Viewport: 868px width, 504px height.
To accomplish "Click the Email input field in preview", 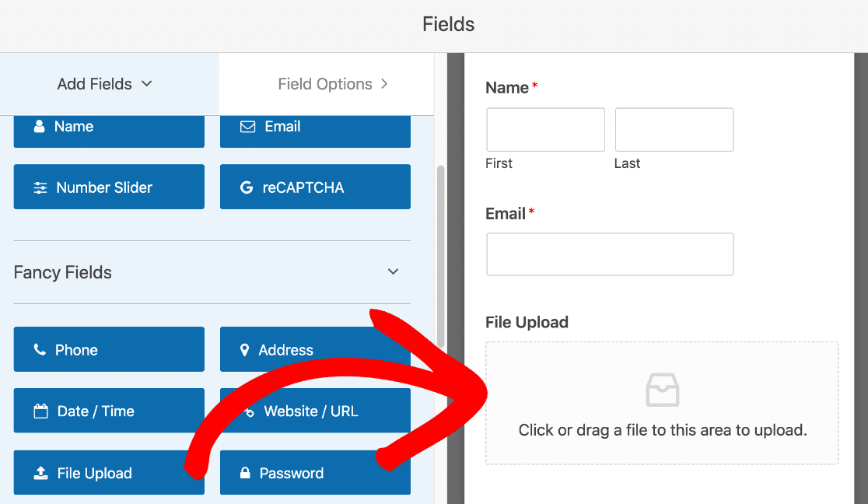I will coord(610,254).
